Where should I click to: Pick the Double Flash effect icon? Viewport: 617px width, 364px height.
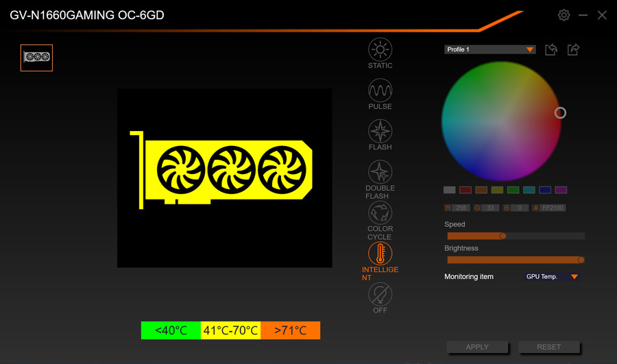(380, 171)
